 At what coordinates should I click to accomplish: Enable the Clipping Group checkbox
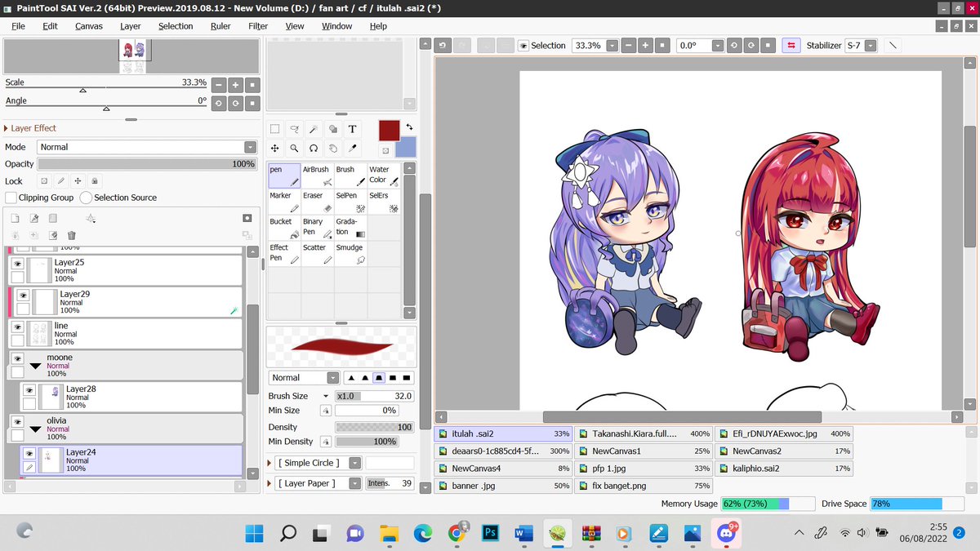(11, 198)
